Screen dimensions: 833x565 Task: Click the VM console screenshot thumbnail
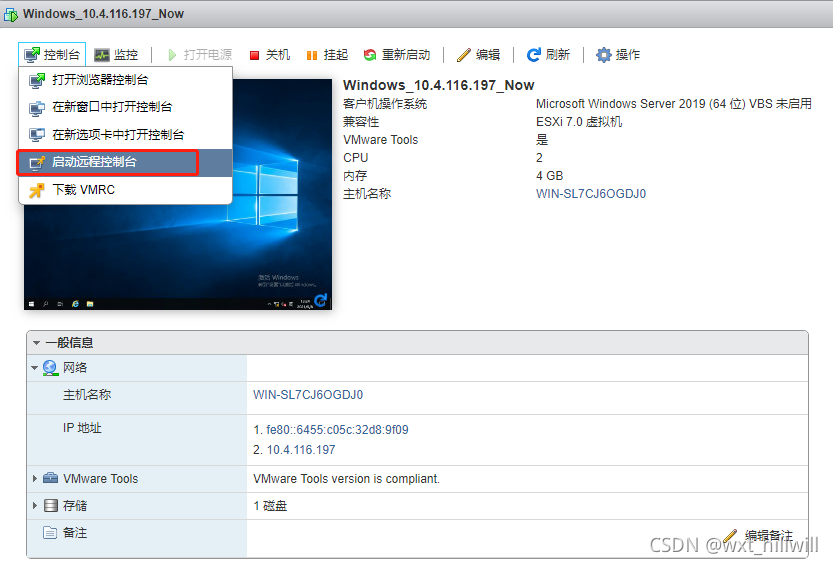click(x=178, y=194)
